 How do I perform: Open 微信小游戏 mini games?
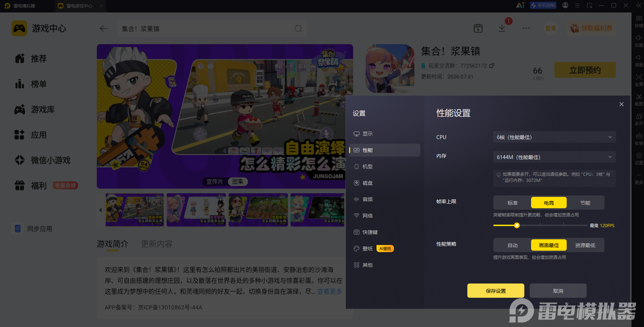pos(42,160)
